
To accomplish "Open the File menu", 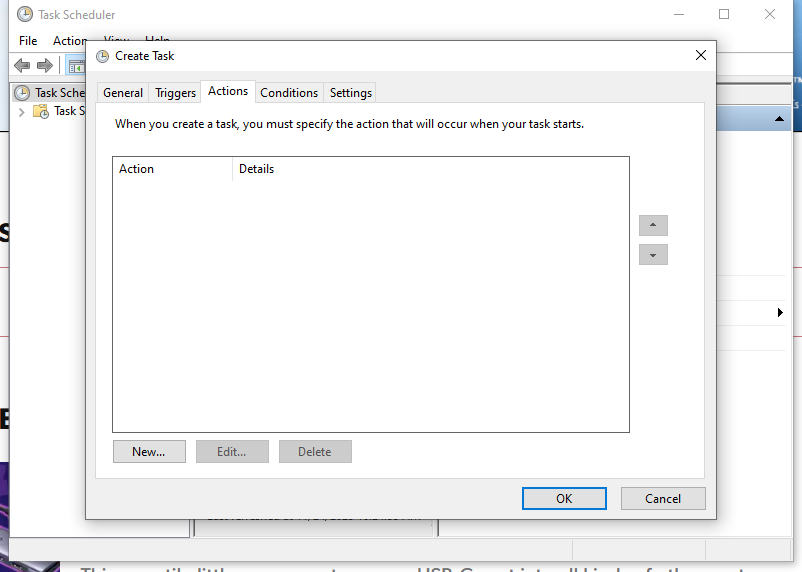I will (28, 41).
